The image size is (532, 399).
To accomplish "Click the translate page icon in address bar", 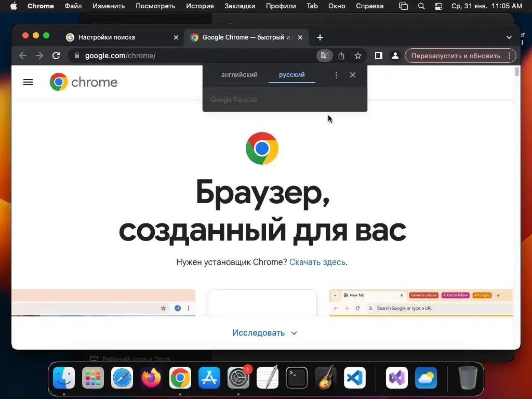I will click(x=324, y=56).
